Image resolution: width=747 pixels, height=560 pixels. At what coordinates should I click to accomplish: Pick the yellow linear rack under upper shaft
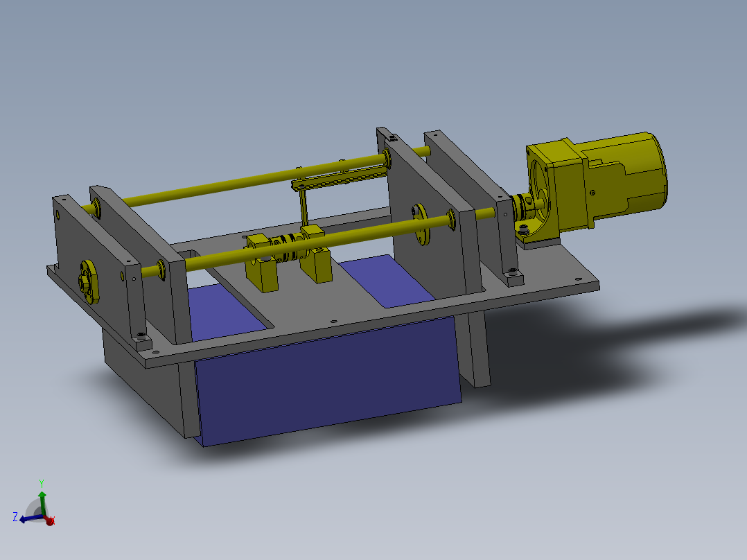click(x=340, y=179)
